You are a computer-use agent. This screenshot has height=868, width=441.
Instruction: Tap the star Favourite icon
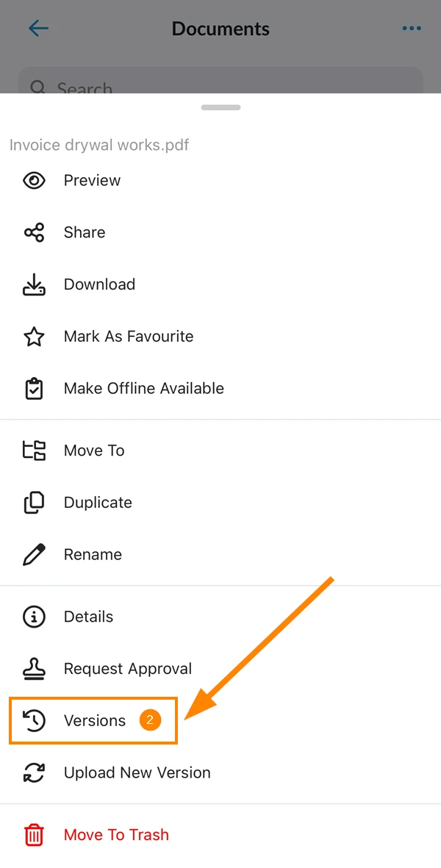(35, 337)
